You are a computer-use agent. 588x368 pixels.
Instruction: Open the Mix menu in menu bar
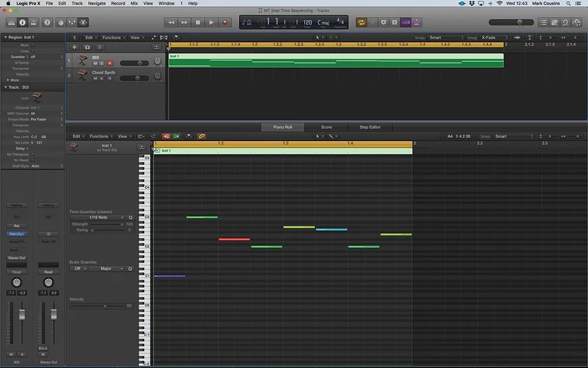[x=134, y=4]
